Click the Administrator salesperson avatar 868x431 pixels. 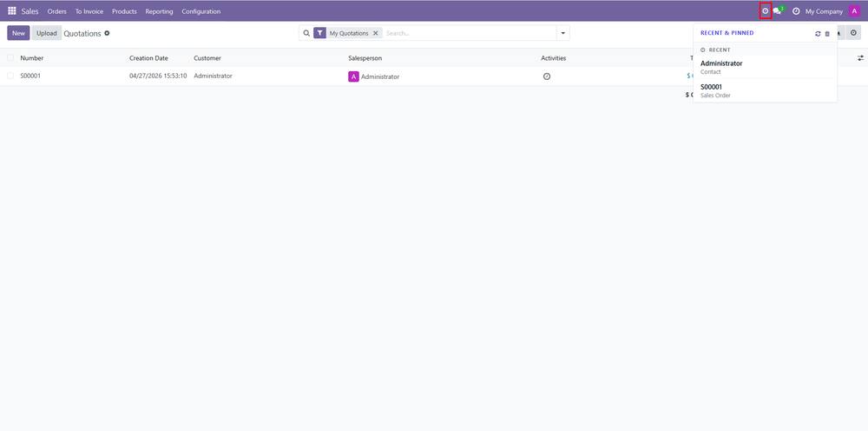(353, 76)
